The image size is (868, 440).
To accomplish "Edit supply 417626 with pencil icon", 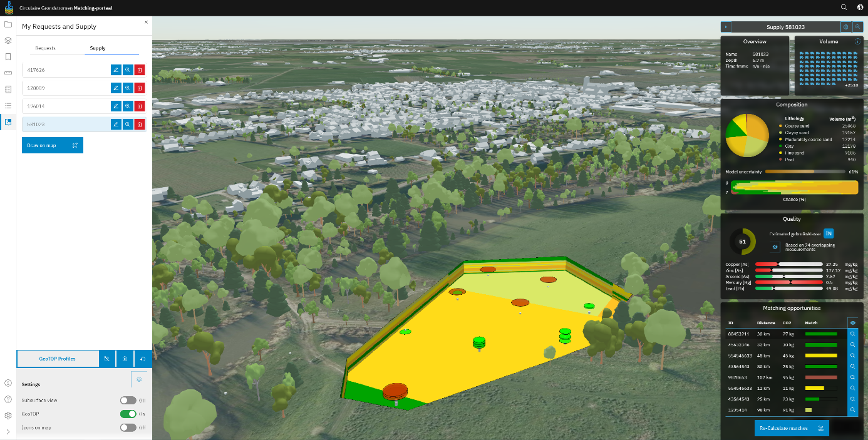I will 116,70.
